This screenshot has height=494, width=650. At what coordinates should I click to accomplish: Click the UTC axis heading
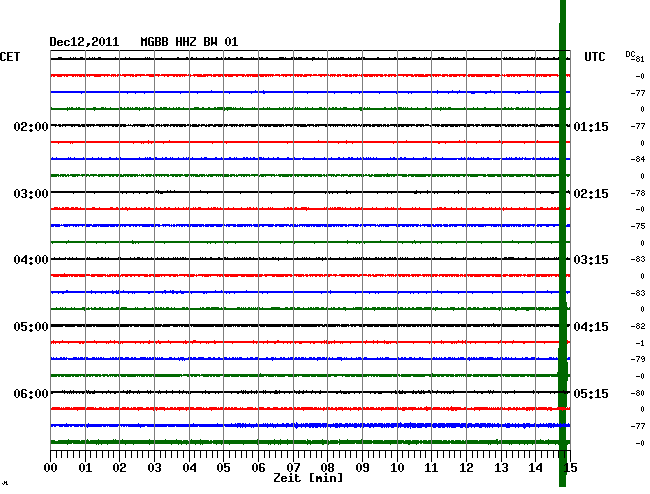point(594,57)
